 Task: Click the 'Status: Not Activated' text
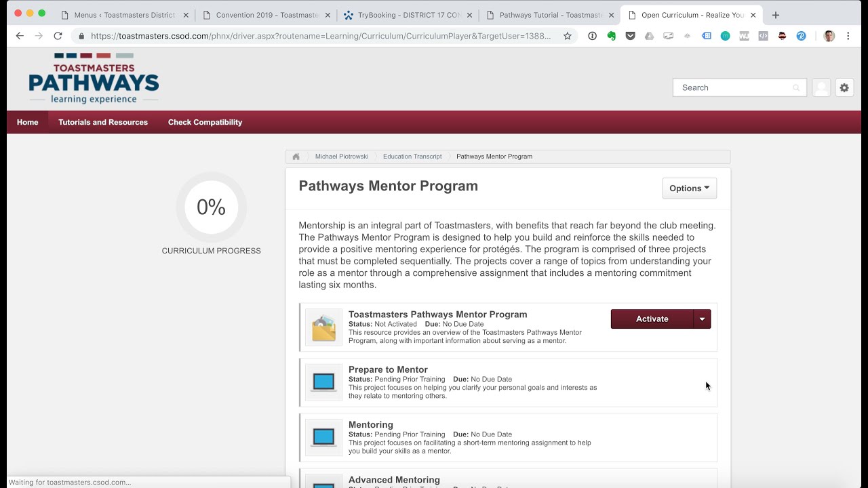pos(382,324)
